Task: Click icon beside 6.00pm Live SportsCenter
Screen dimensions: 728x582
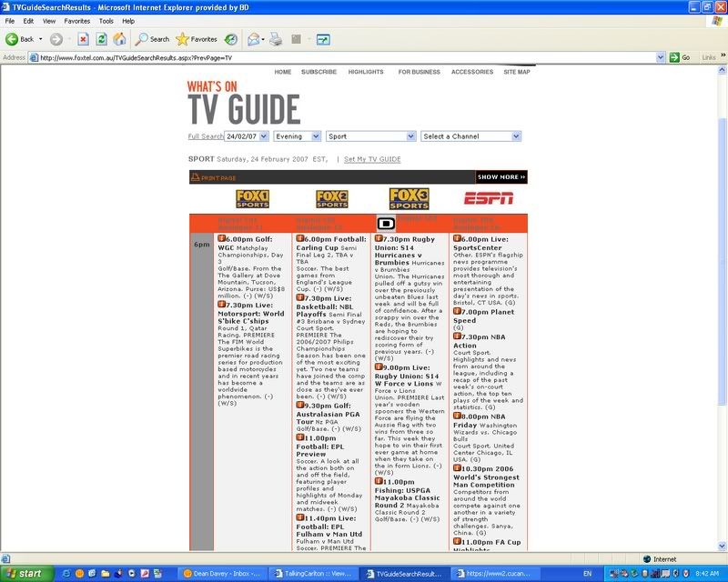Action: 457,238
